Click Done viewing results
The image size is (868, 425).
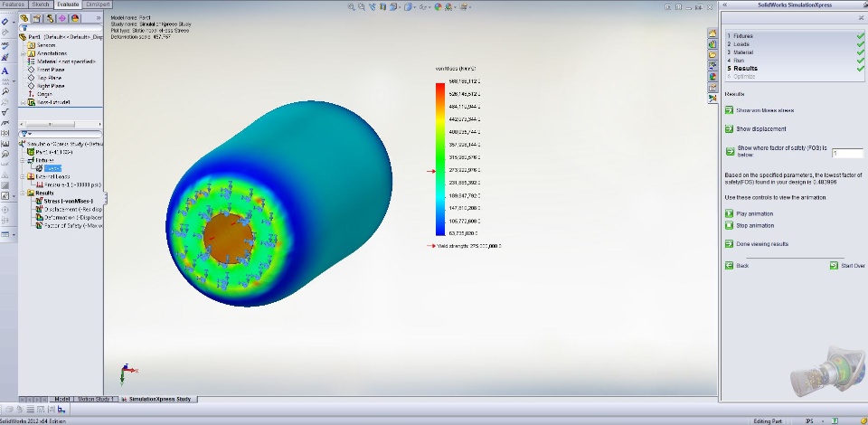click(757, 244)
